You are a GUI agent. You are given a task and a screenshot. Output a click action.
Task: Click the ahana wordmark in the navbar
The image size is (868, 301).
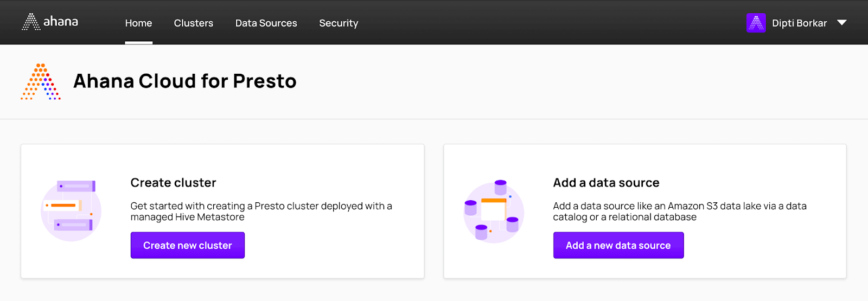[61, 22]
